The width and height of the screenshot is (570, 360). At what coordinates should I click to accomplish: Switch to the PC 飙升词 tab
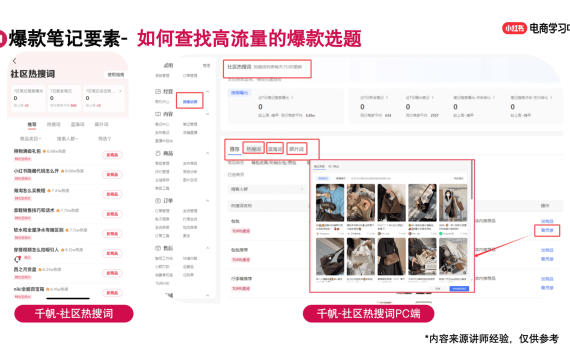point(297,149)
